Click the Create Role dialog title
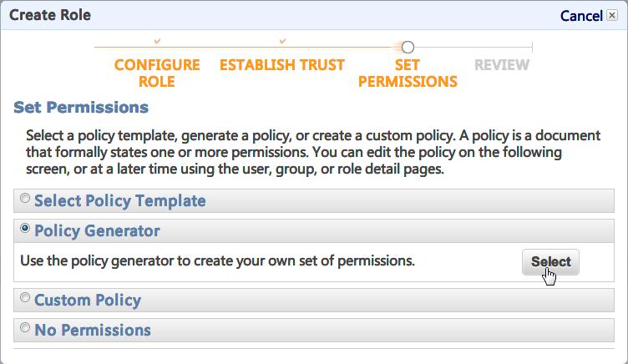 (x=50, y=15)
